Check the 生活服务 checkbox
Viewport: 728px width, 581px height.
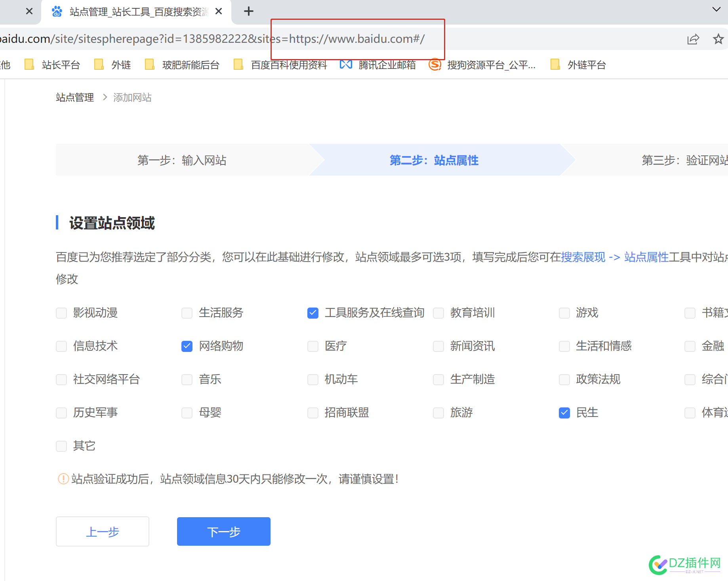point(187,313)
